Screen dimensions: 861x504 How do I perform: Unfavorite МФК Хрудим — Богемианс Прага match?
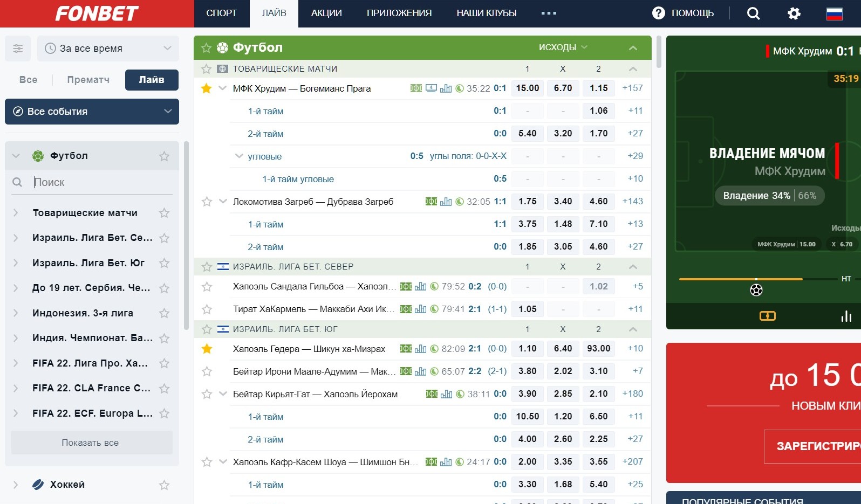[206, 88]
